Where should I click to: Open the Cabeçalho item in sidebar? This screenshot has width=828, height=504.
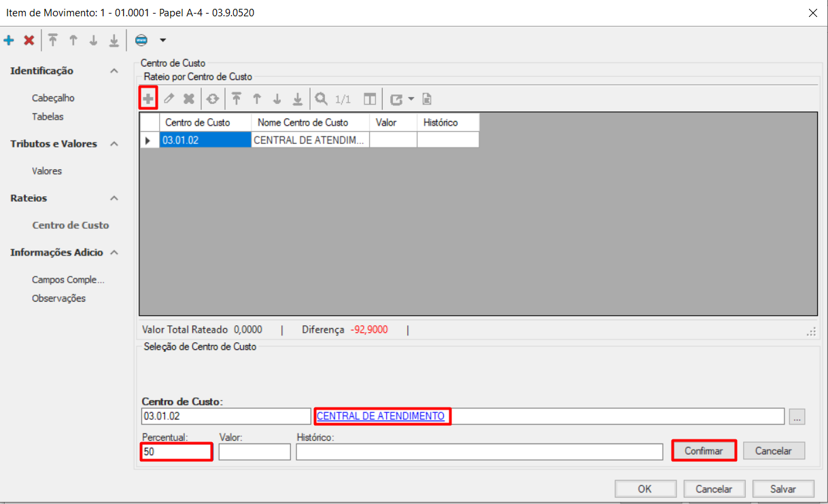(53, 98)
